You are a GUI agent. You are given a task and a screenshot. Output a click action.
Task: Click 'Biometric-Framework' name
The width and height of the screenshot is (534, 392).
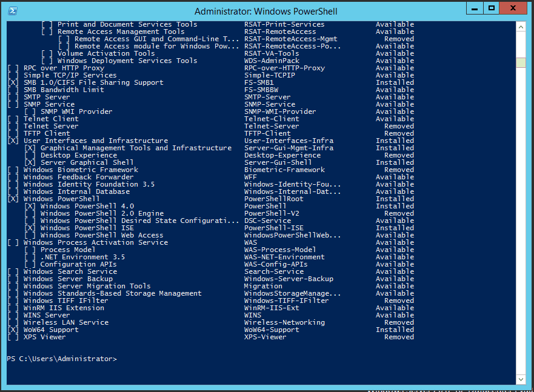(284, 170)
